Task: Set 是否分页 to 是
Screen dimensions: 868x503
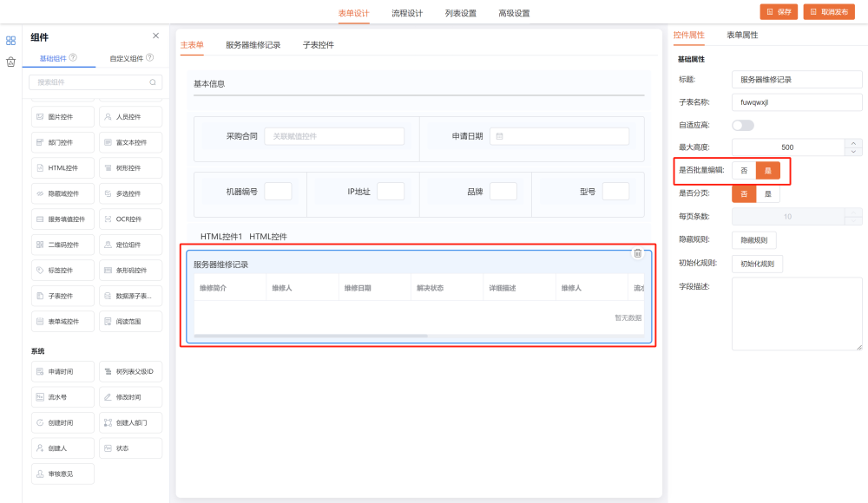Action: click(767, 194)
